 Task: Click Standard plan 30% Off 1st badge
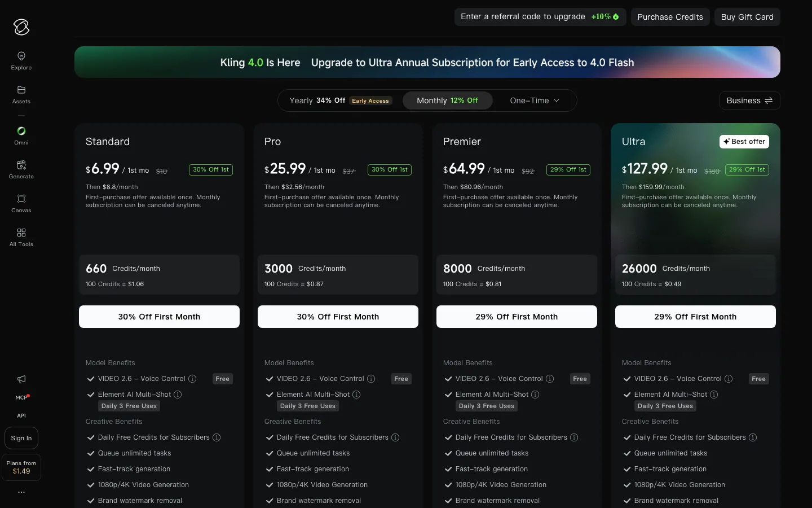211,169
